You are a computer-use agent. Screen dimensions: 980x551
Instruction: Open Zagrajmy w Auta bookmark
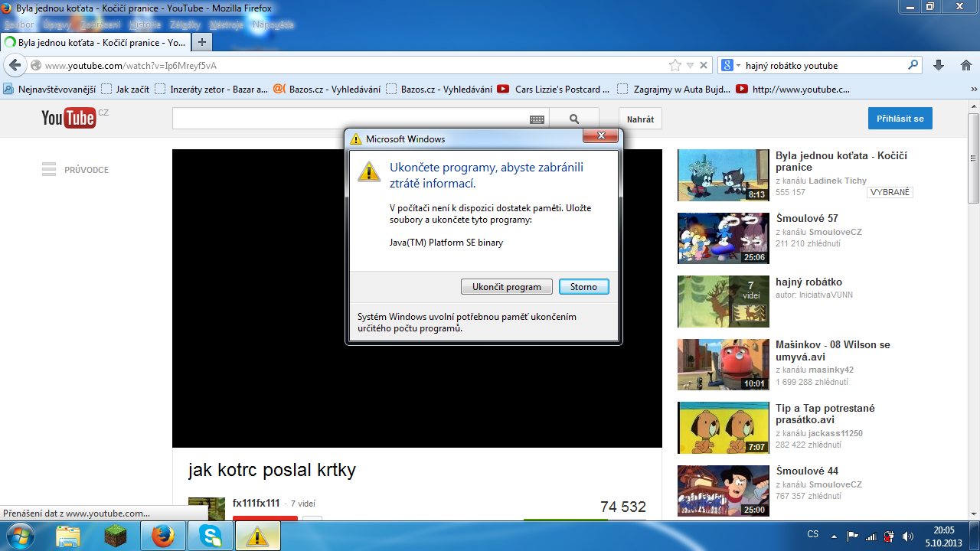coord(674,89)
